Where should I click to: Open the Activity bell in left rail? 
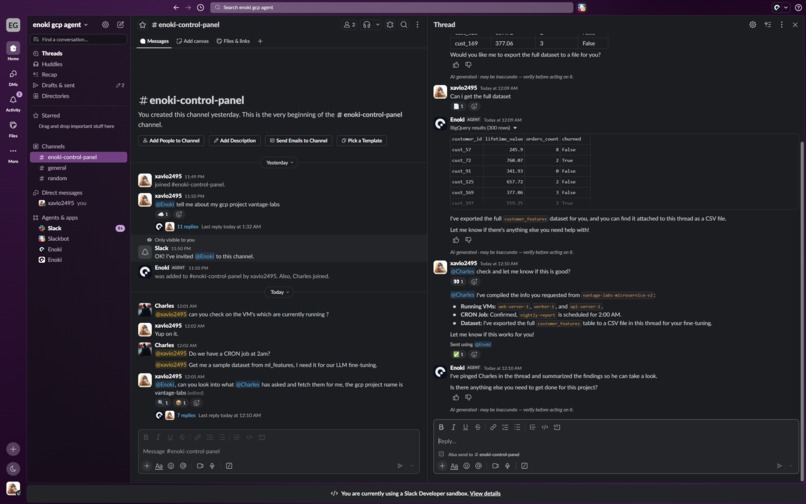pos(13,102)
